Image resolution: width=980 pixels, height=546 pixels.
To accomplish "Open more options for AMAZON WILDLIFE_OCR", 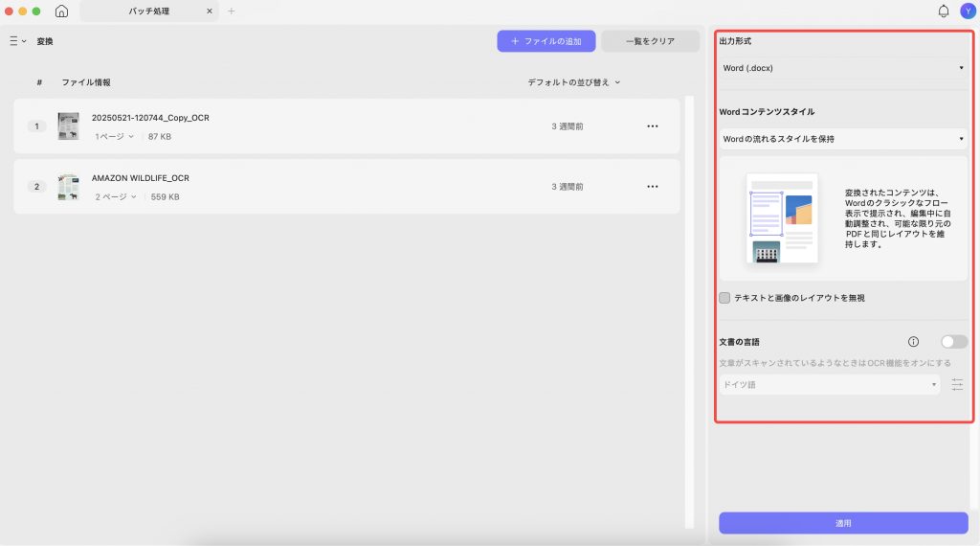I will (x=653, y=187).
